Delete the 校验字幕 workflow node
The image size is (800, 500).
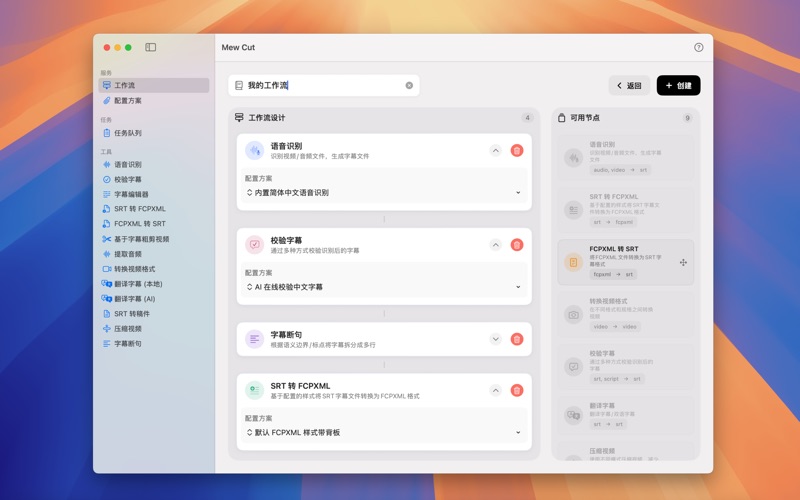tap(517, 245)
